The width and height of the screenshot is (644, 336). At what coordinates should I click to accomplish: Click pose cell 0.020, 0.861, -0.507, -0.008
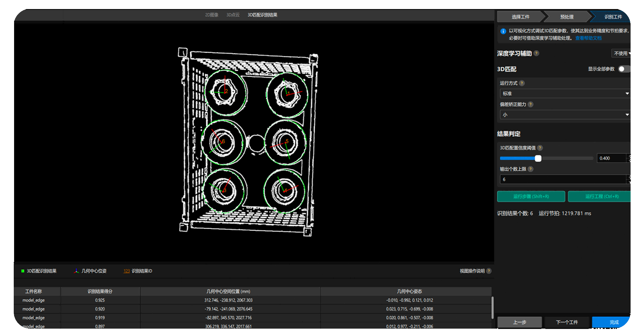coord(410,318)
